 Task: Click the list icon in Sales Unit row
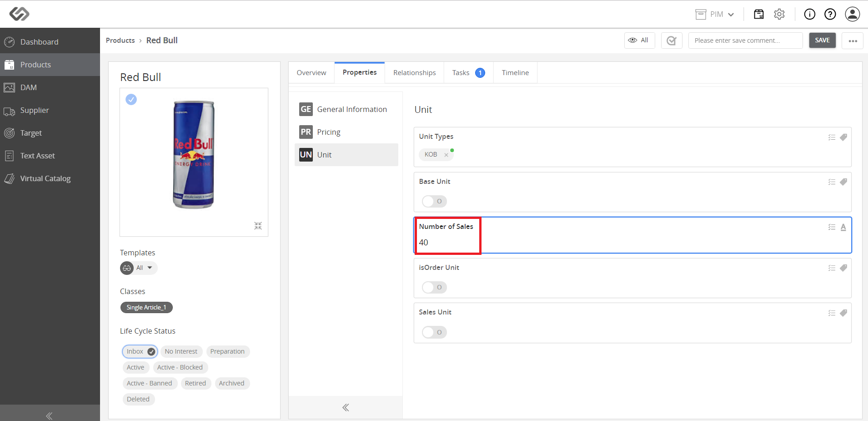tap(832, 313)
